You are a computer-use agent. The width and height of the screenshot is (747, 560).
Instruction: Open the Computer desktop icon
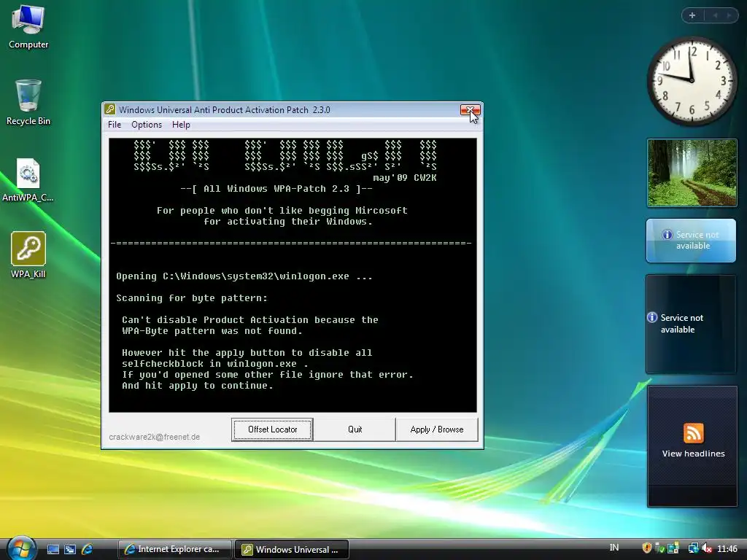click(28, 26)
